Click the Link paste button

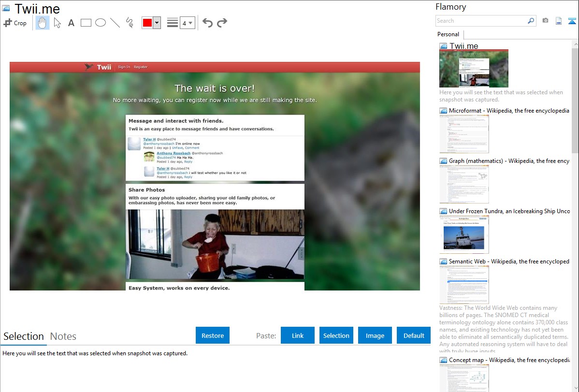click(x=298, y=335)
